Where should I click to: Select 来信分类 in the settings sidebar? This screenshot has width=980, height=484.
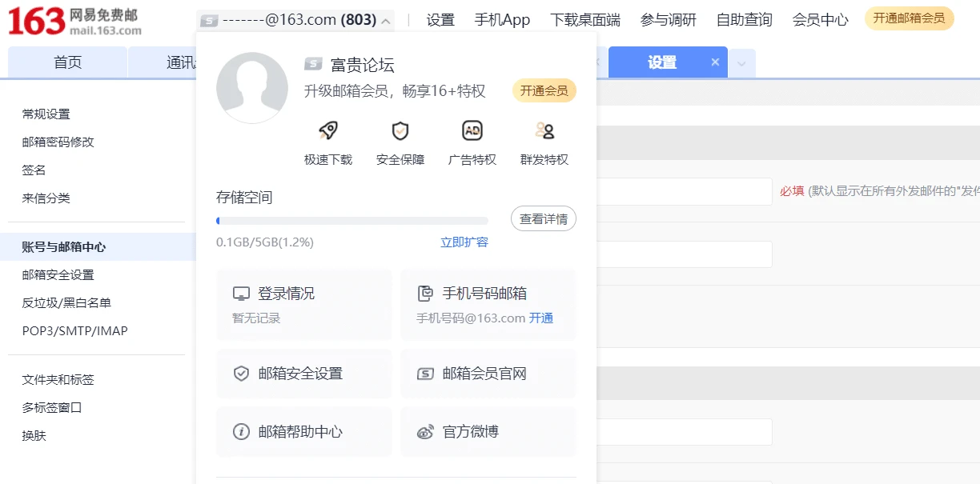46,198
